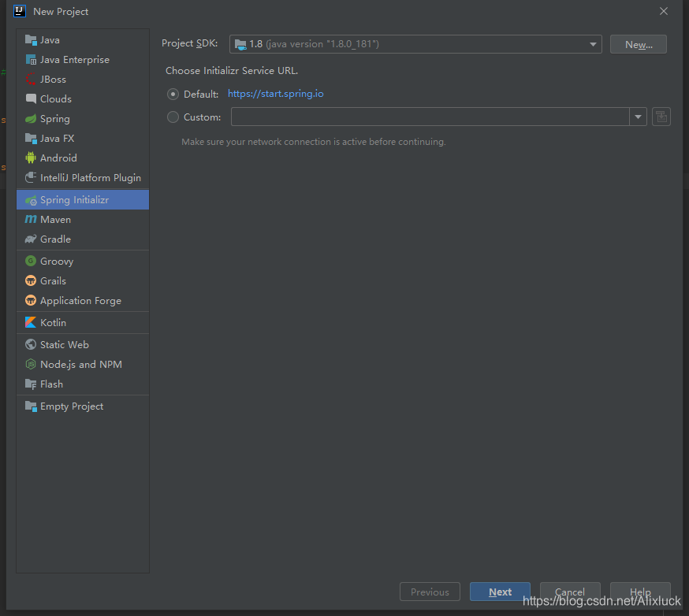Choose the Empty Project entry

[83, 406]
